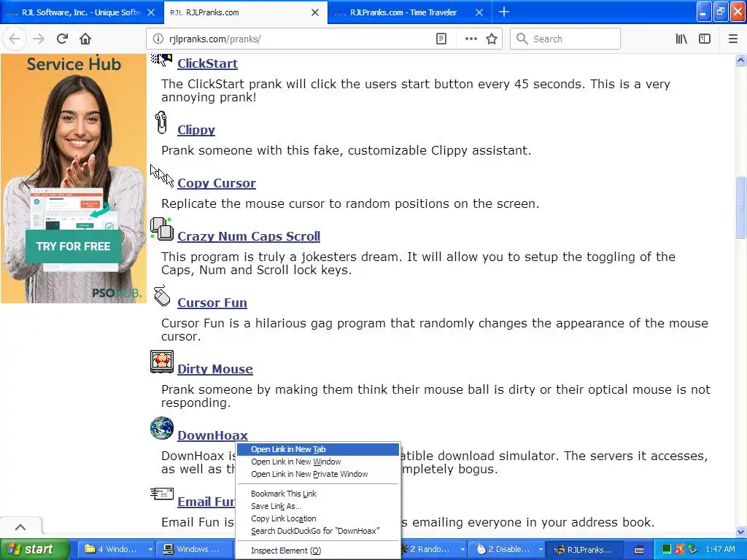
Task: Close the RJL Software, Inc. tab
Action: pos(151,12)
